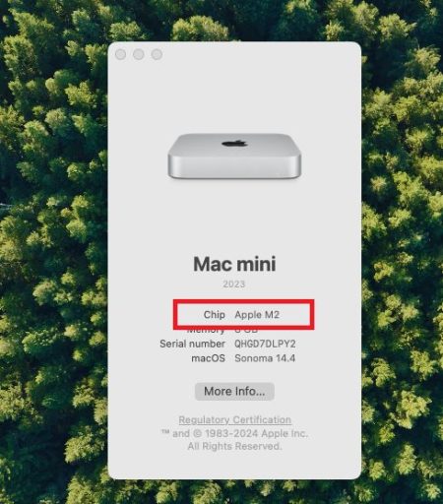Select the Mac mini title text

click(234, 264)
